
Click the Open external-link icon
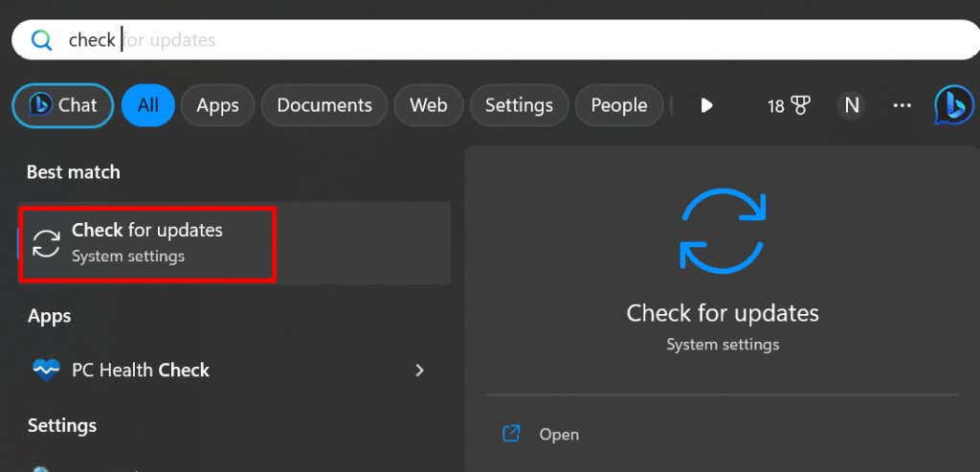[512, 434]
